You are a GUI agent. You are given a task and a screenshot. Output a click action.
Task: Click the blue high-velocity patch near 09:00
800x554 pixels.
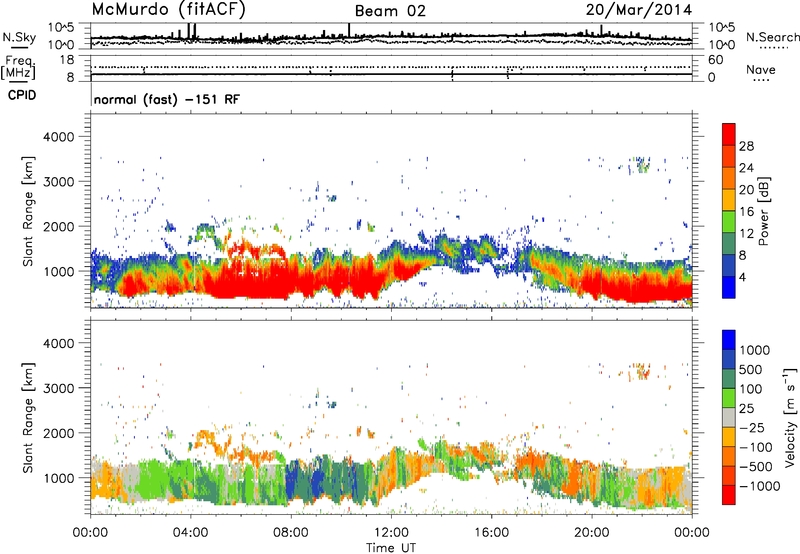tap(317, 481)
